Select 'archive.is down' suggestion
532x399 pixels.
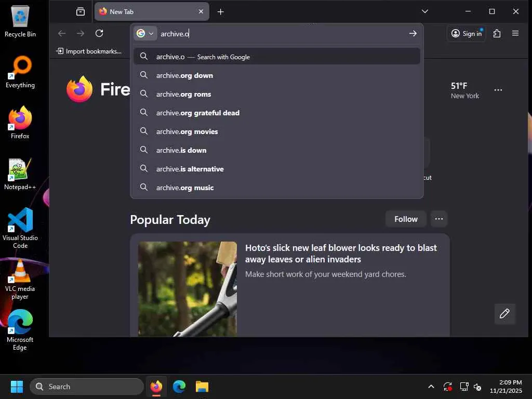(x=276, y=150)
